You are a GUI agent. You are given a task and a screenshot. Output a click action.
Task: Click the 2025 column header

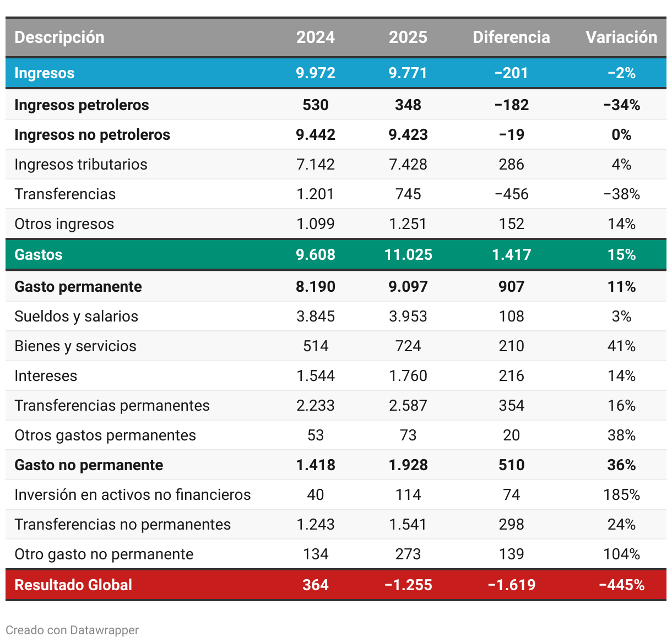click(x=408, y=37)
